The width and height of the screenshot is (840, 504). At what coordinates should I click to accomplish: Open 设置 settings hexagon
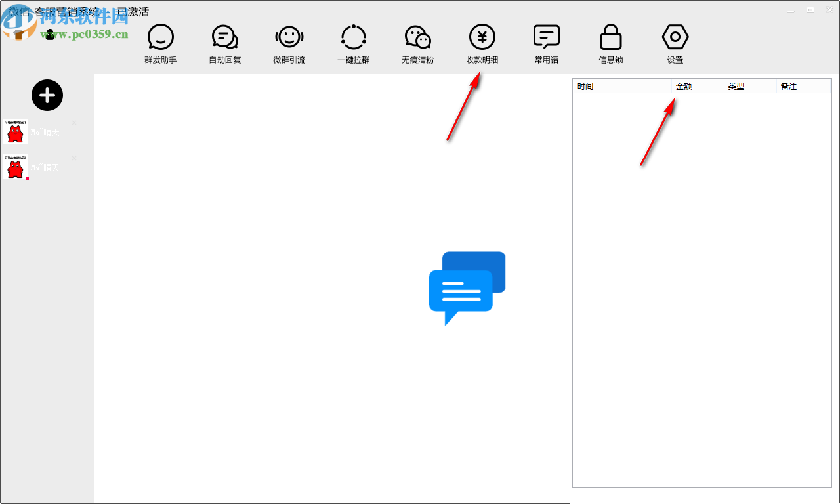(675, 44)
